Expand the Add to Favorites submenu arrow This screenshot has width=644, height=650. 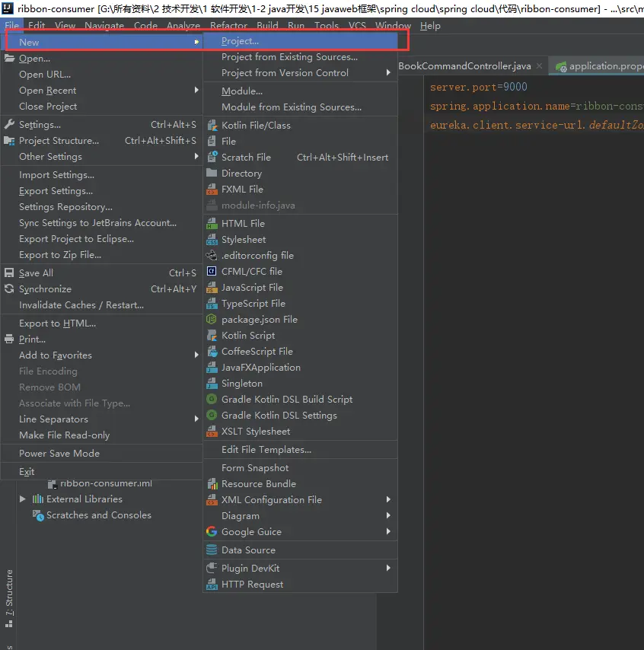[196, 355]
